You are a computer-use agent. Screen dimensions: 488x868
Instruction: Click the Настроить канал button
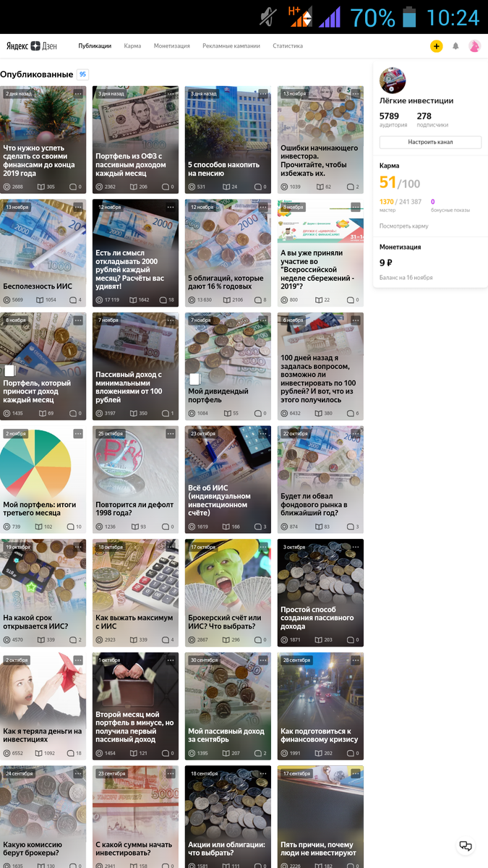(x=430, y=142)
